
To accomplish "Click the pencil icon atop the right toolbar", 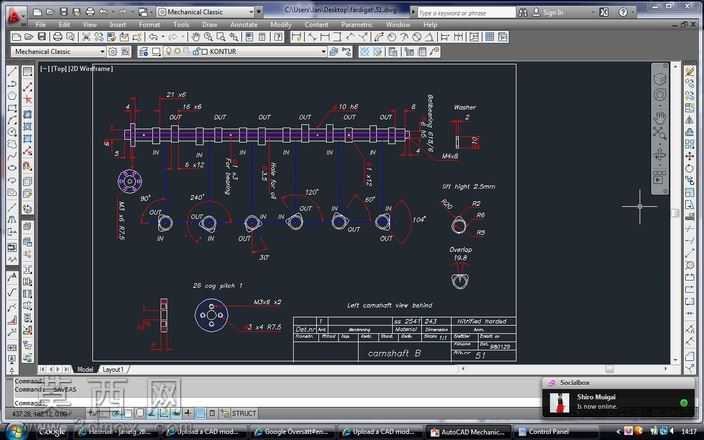I will point(690,71).
